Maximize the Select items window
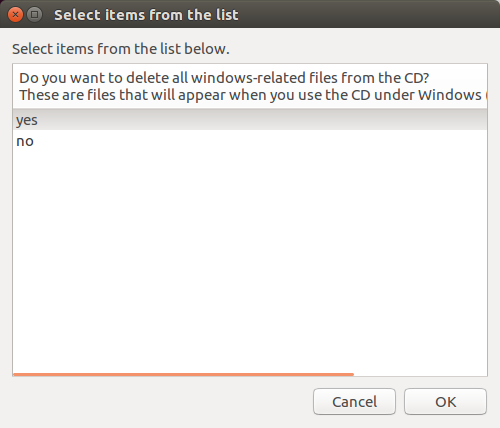 point(34,15)
